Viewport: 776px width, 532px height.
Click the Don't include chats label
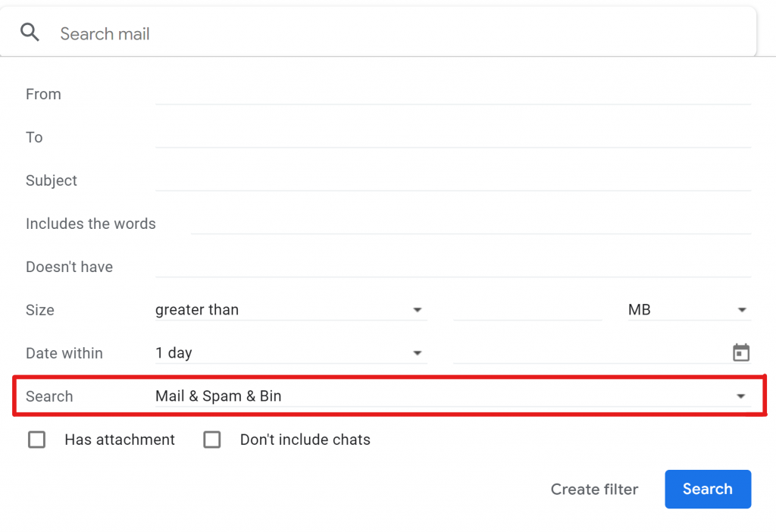pos(305,440)
